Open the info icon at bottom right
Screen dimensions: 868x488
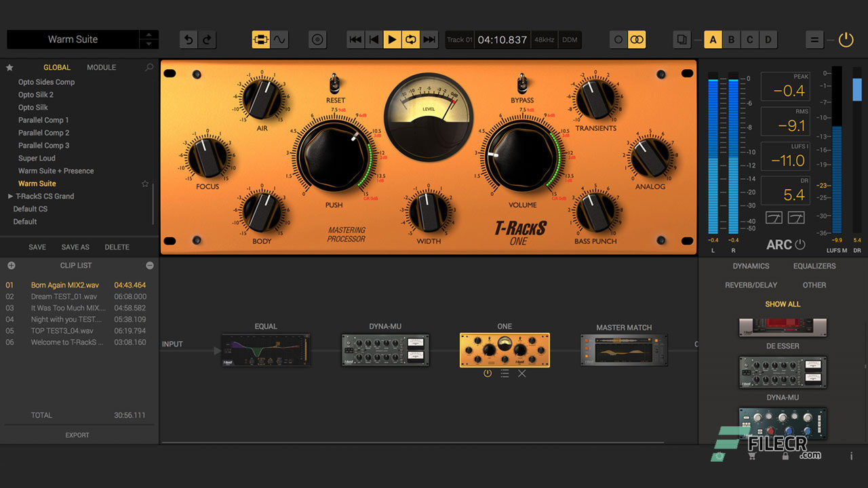click(851, 456)
